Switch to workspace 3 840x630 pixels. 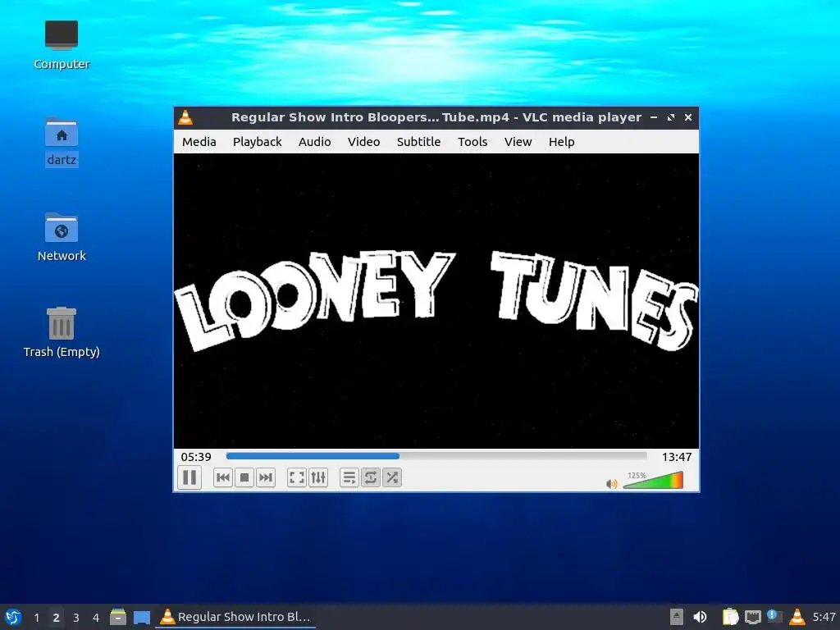[76, 618]
